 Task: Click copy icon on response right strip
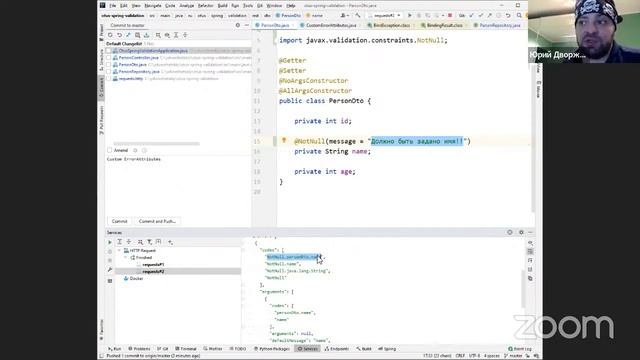[530, 278]
